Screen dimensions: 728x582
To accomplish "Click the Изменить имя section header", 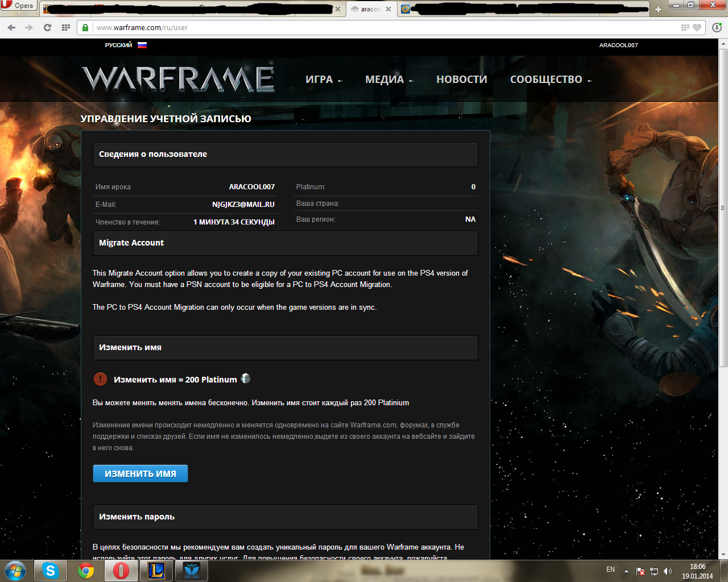I will pos(286,347).
